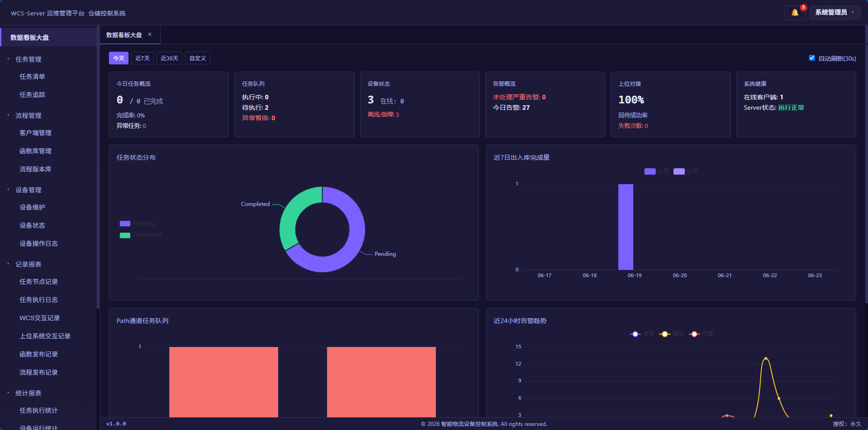868x430 pixels.
Task: Click the first red bar in Path通道任务队列
Action: click(224, 382)
